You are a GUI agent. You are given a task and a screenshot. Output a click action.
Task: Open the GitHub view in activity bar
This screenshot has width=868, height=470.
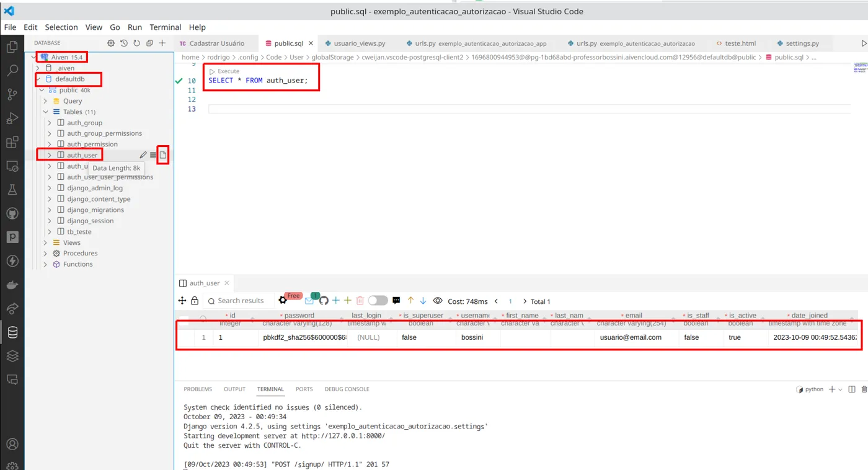coord(12,213)
